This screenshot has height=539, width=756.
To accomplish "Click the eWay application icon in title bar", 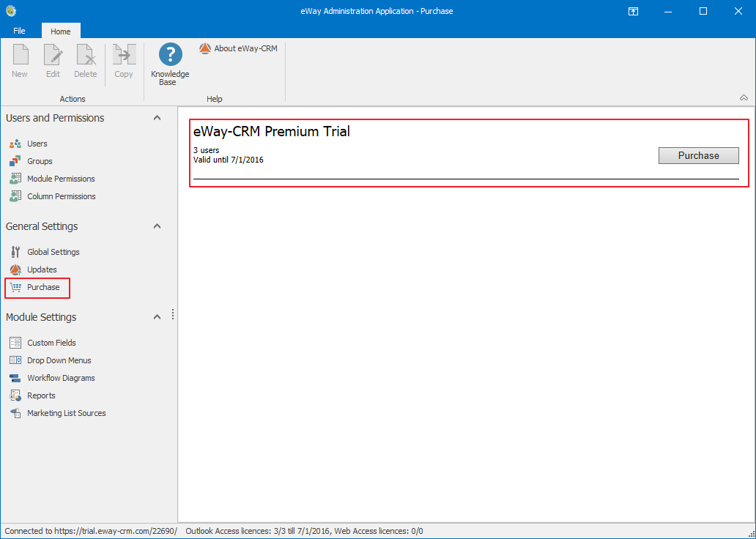I will [10, 10].
